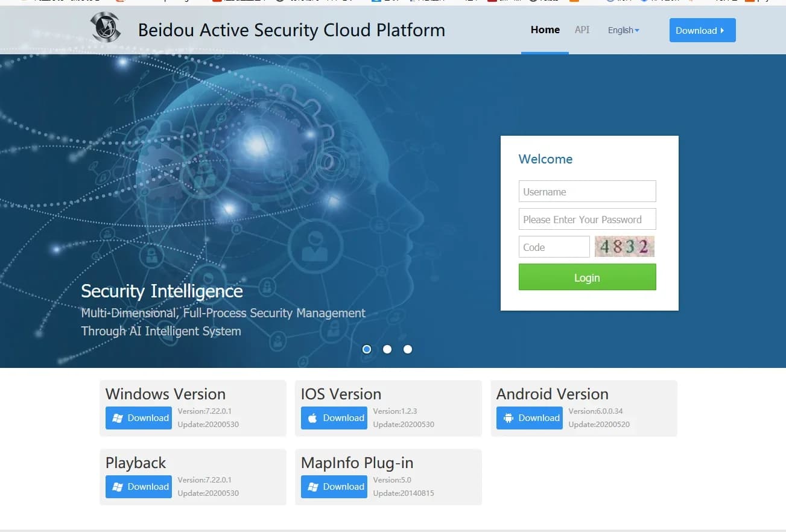
Task: Open the English language dropdown
Action: pyautogui.click(x=623, y=30)
